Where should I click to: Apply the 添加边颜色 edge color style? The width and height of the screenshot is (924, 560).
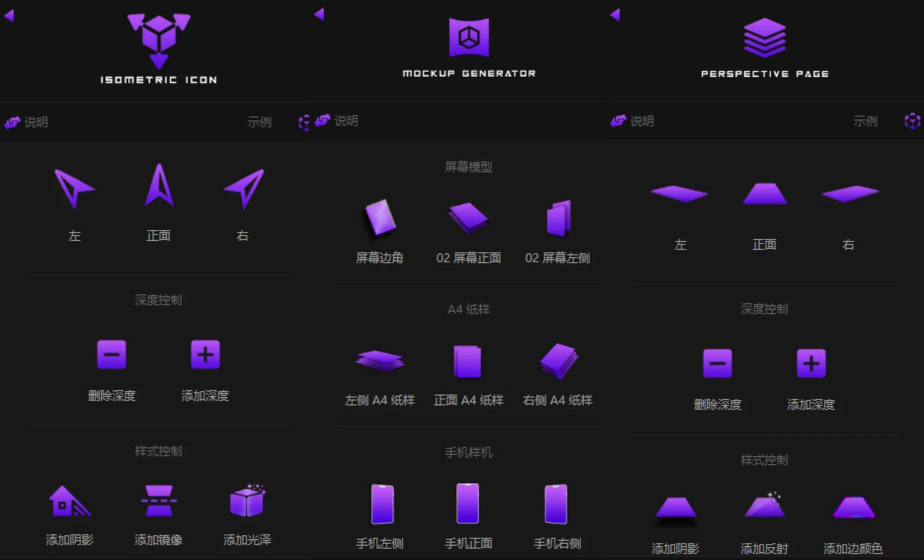[x=853, y=508]
